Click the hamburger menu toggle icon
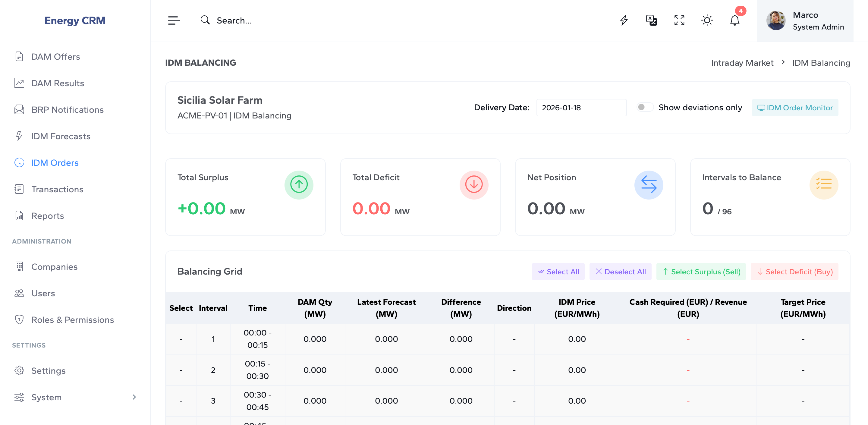Image resolution: width=868 pixels, height=425 pixels. (174, 20)
